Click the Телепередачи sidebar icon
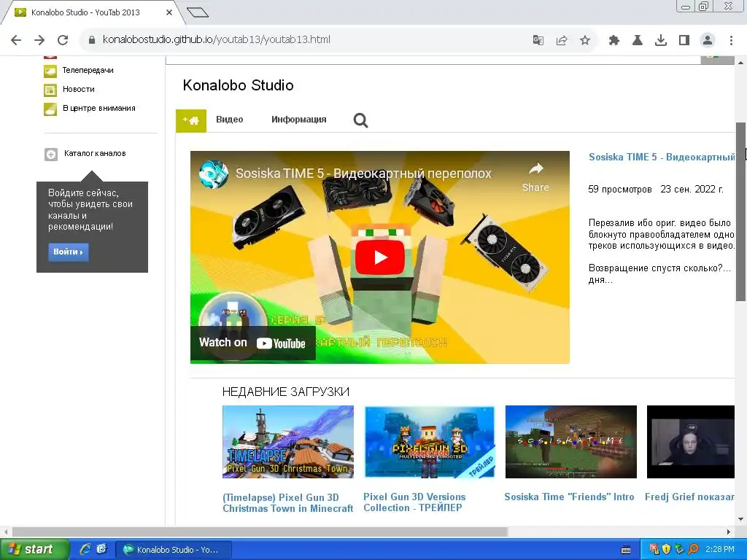Screen dimensions: 747x560 tap(50, 71)
